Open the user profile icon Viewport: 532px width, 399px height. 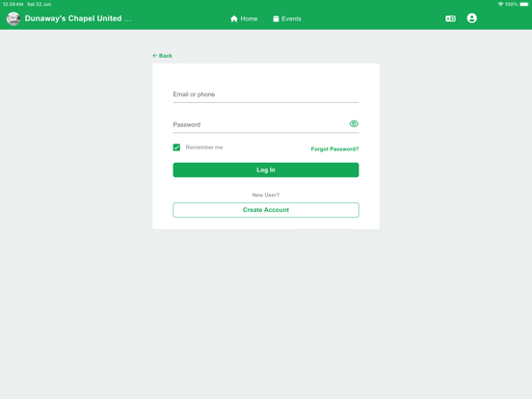click(471, 18)
